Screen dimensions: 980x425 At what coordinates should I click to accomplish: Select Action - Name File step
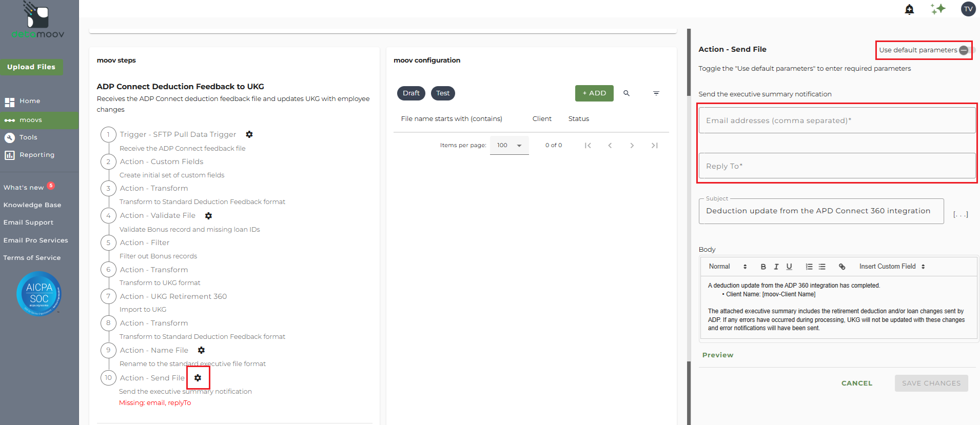(x=154, y=350)
